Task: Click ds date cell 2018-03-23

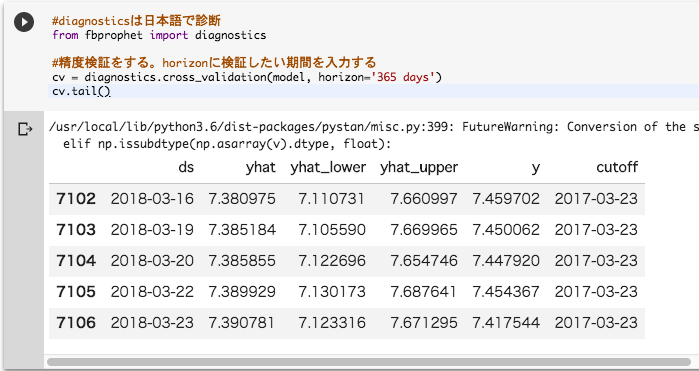Action: coord(152,322)
